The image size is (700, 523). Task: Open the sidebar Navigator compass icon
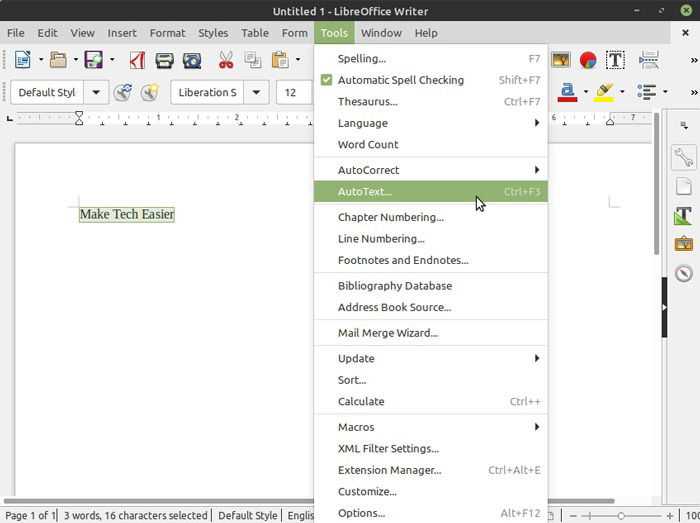683,273
